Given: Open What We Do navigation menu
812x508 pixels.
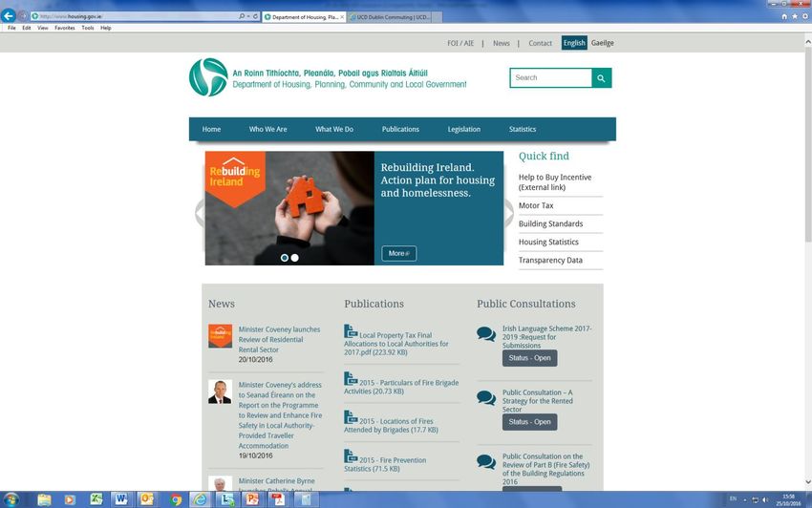Looking at the screenshot, I should pos(334,130).
